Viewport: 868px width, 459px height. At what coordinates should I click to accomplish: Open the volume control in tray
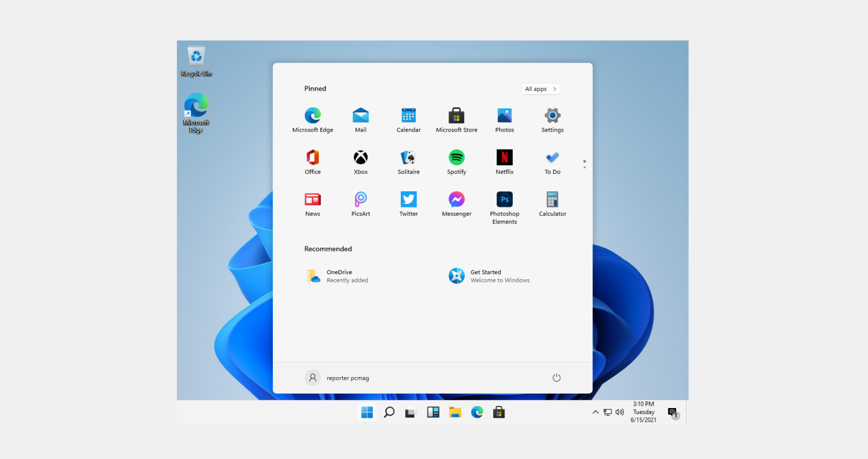[x=620, y=412]
